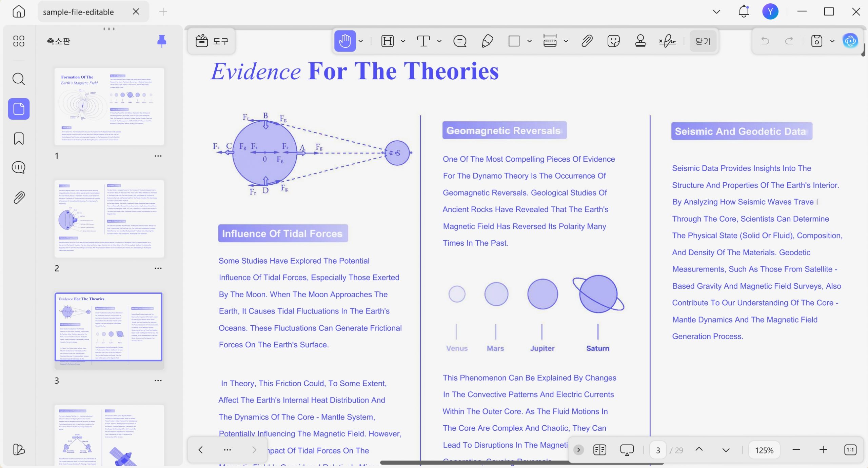Open the attachments panel in sidebar
Image resolution: width=868 pixels, height=468 pixels.
pos(19,197)
